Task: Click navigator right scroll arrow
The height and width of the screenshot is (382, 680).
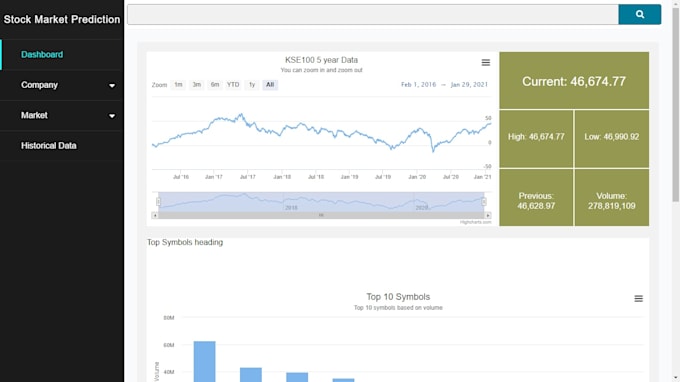Action: [488, 215]
